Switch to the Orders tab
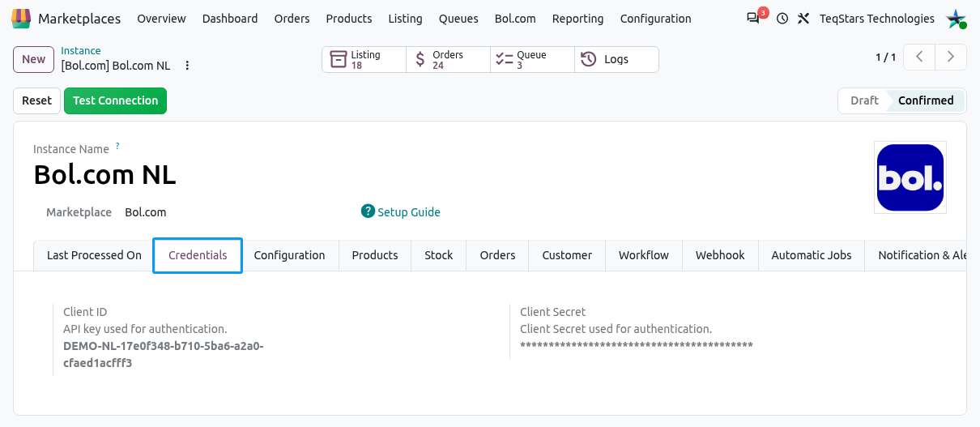The width and height of the screenshot is (980, 427). (497, 255)
